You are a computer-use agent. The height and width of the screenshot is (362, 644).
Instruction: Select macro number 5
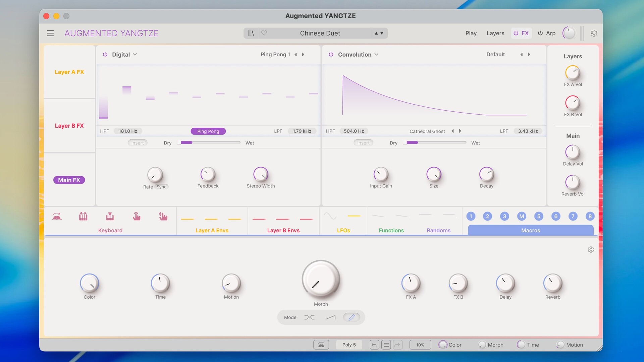(x=539, y=216)
